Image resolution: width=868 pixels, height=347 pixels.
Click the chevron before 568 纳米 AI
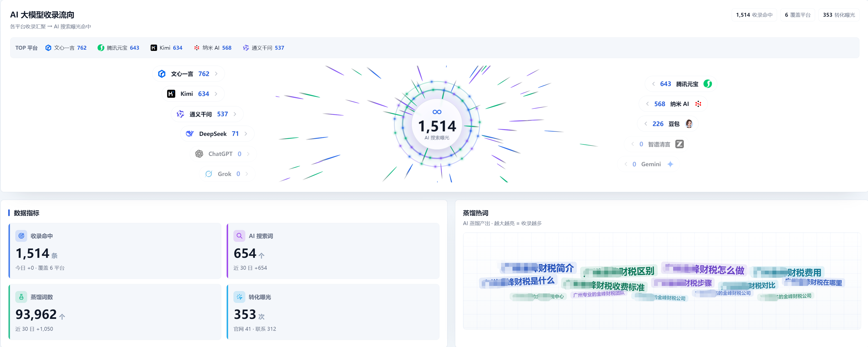(x=647, y=104)
